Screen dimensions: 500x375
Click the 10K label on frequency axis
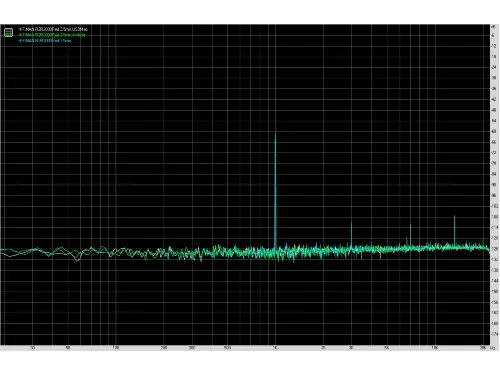435,348
